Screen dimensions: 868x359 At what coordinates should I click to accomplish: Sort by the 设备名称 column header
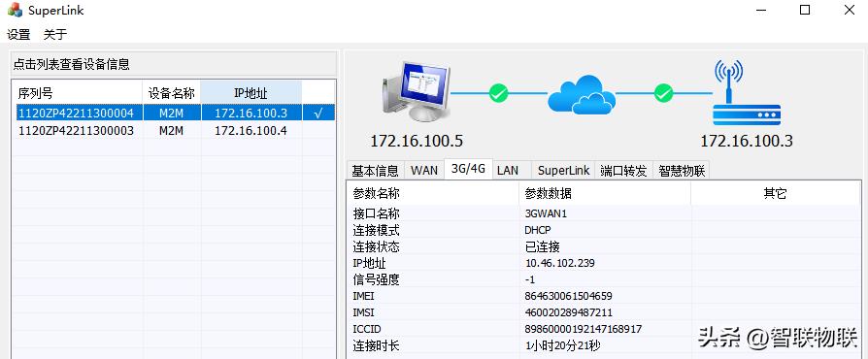tap(172, 92)
